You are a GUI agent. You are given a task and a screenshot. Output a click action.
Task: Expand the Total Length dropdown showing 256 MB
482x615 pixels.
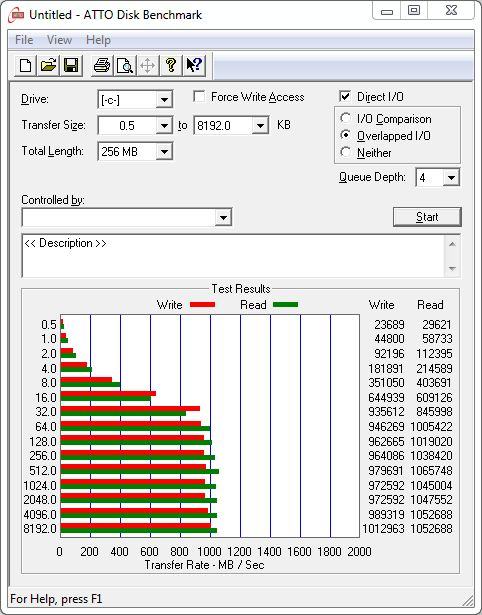(x=164, y=152)
